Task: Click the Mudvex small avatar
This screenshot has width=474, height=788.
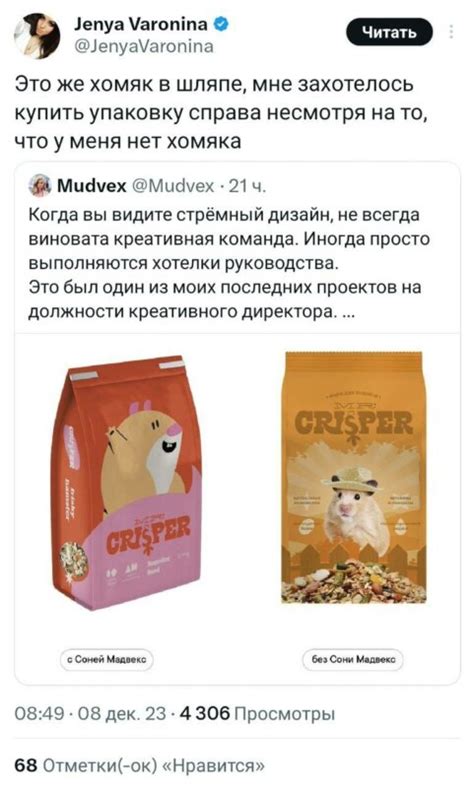Action: 40,186
